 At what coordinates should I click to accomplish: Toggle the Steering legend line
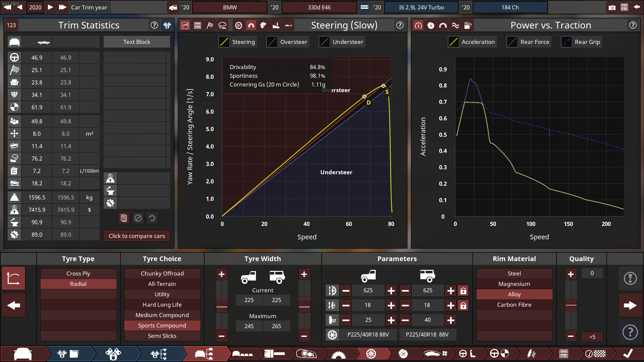224,42
